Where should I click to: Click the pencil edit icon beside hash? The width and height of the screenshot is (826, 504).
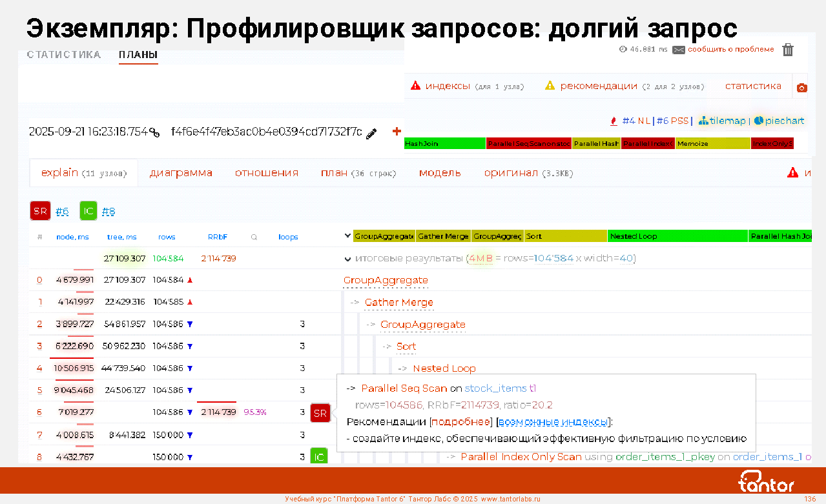371,133
